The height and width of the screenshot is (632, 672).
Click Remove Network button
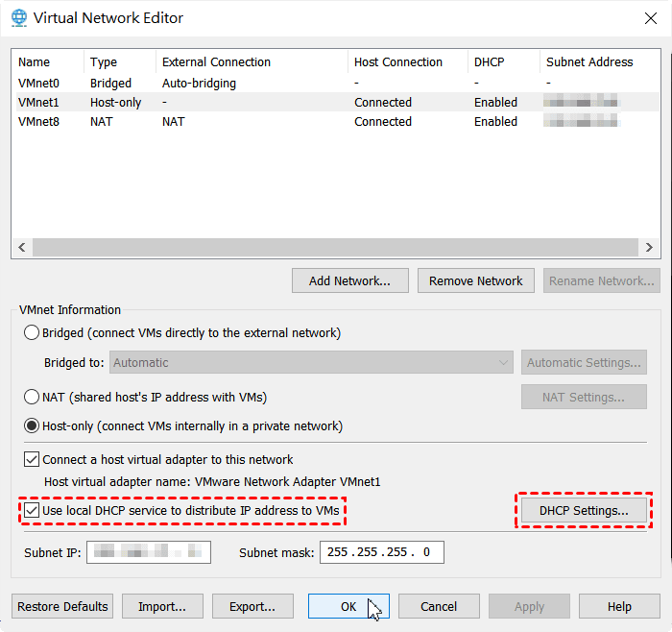(x=476, y=280)
